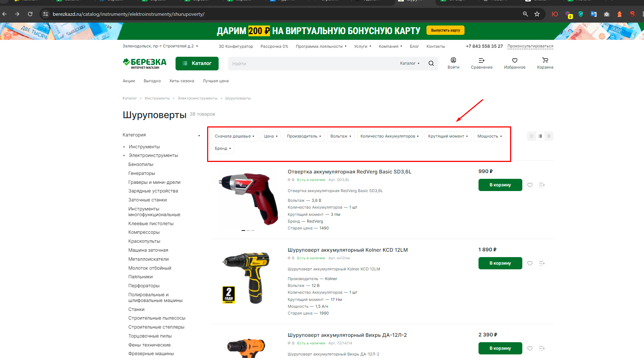Open the Блог page
This screenshot has width=644, height=358.
click(414, 46)
